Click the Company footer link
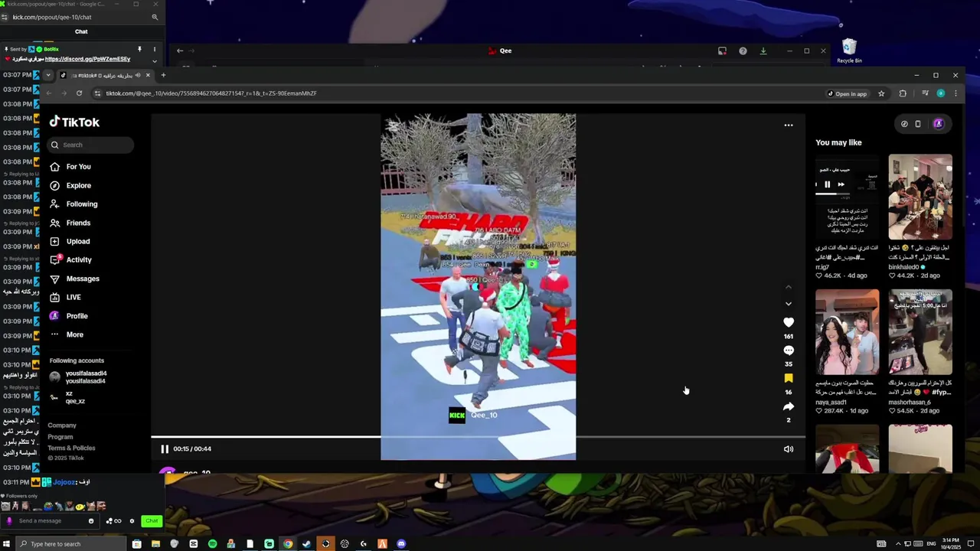The image size is (980, 551). tap(62, 425)
